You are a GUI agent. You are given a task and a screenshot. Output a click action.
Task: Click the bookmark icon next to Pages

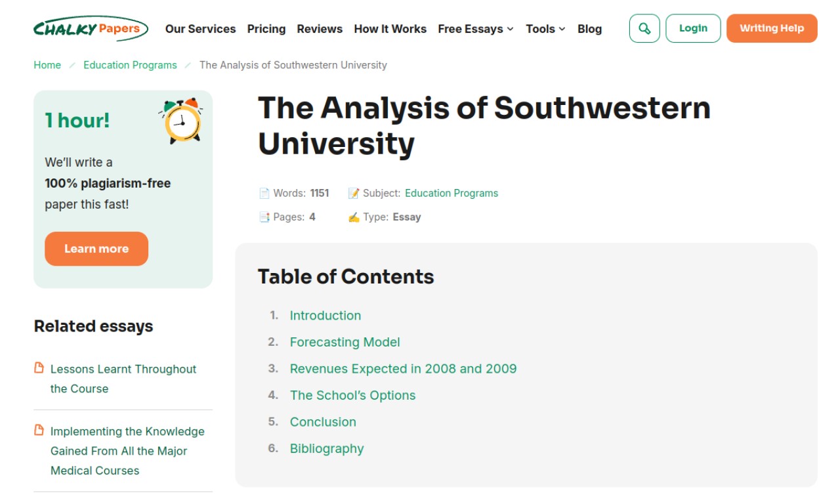click(264, 217)
